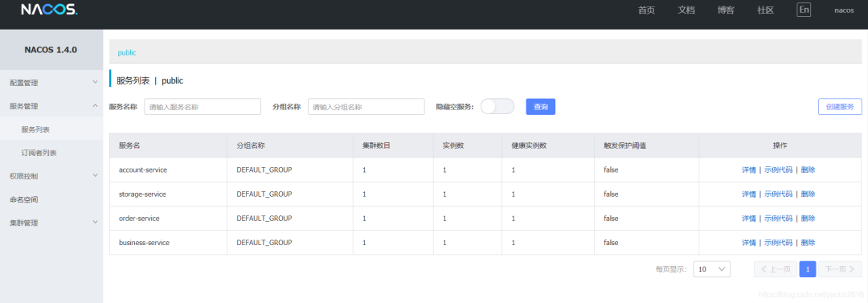Click 删除 for business-service
This screenshot has width=868, height=303.
tap(808, 243)
